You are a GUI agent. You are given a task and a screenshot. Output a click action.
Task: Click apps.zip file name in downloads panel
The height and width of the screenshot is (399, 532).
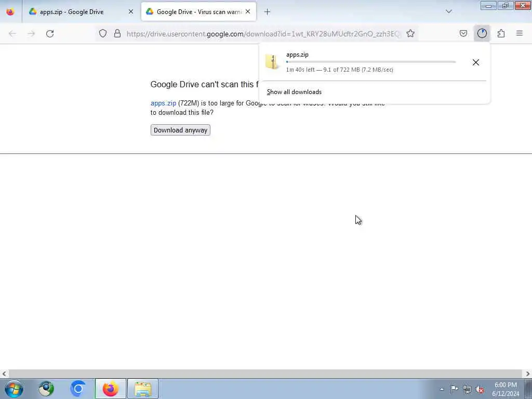[297, 55]
